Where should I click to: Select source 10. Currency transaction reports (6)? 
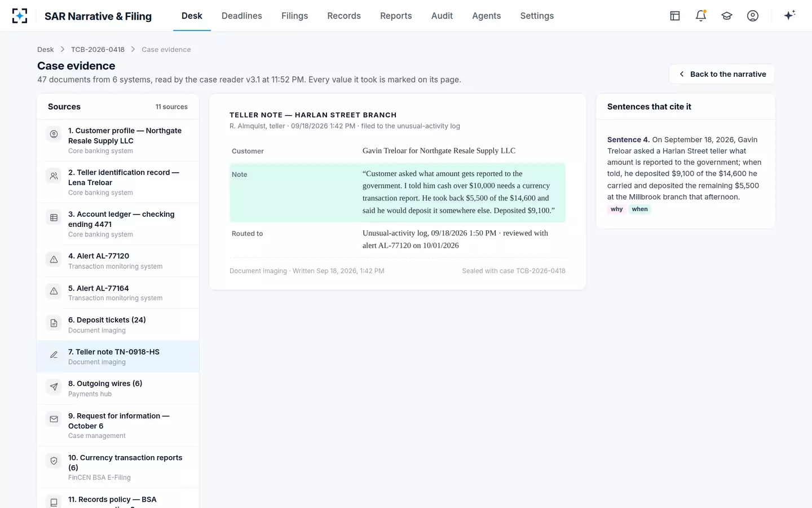pos(118,467)
